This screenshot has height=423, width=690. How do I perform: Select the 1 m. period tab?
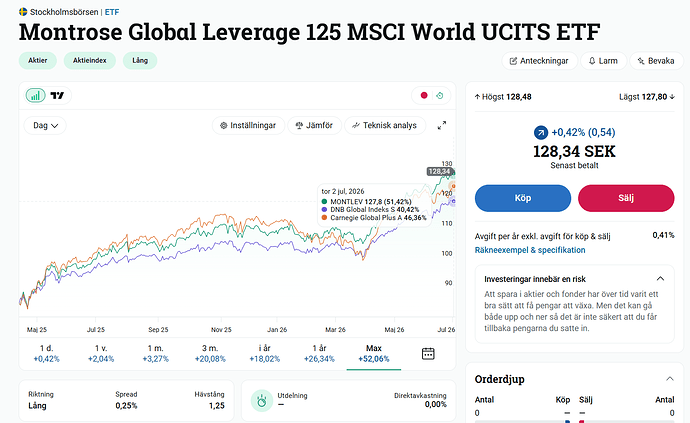point(155,353)
